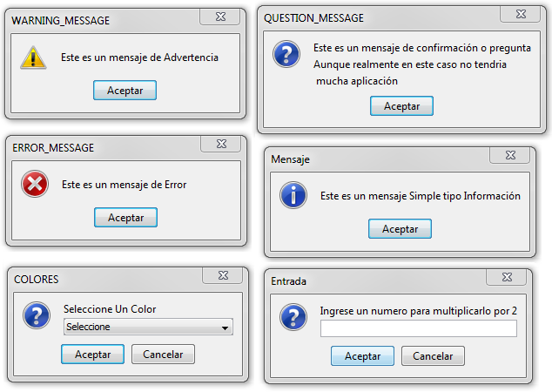The image size is (552, 392).
Task: Open the Seleccione color dropdown
Action: point(149,327)
